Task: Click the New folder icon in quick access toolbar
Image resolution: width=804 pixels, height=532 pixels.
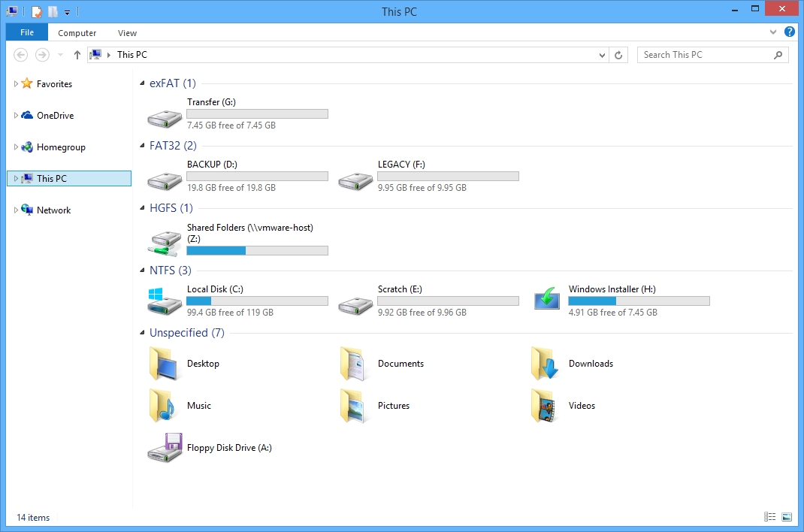Action: coord(53,11)
